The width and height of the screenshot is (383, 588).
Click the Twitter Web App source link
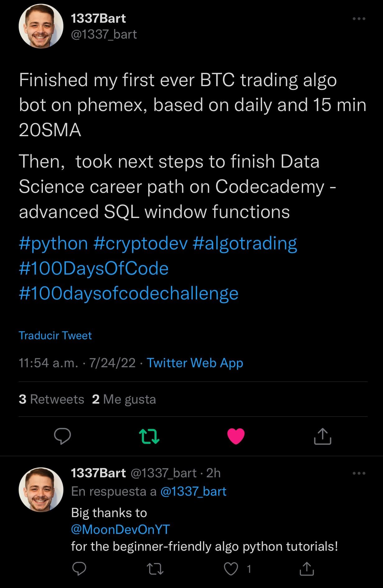coord(195,363)
